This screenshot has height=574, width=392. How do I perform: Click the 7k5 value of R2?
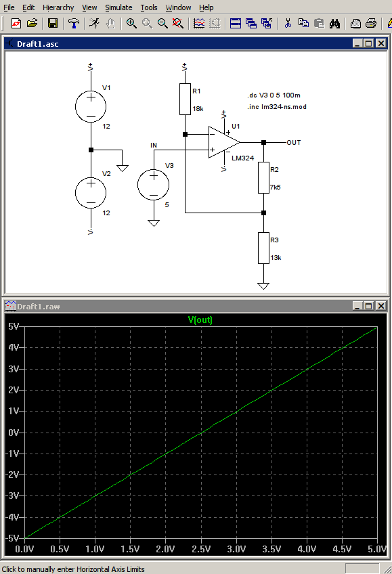click(276, 187)
